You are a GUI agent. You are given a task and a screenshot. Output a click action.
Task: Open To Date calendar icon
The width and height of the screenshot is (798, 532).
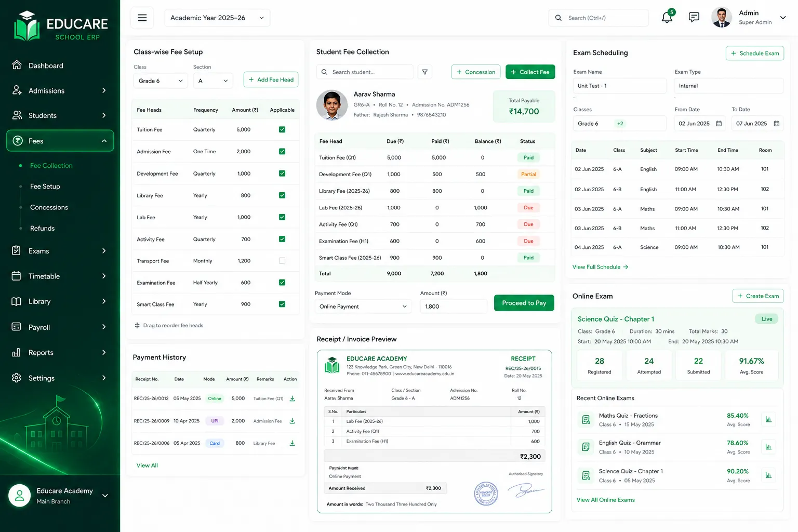tap(777, 124)
